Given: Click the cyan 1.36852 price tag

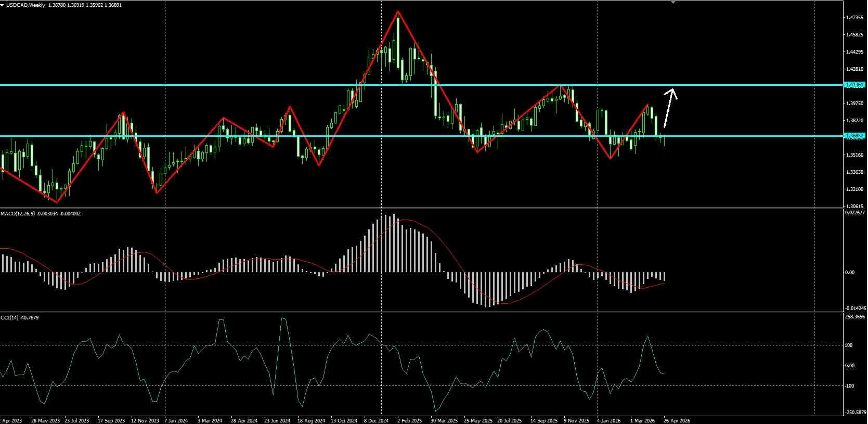Looking at the screenshot, I should point(854,136).
